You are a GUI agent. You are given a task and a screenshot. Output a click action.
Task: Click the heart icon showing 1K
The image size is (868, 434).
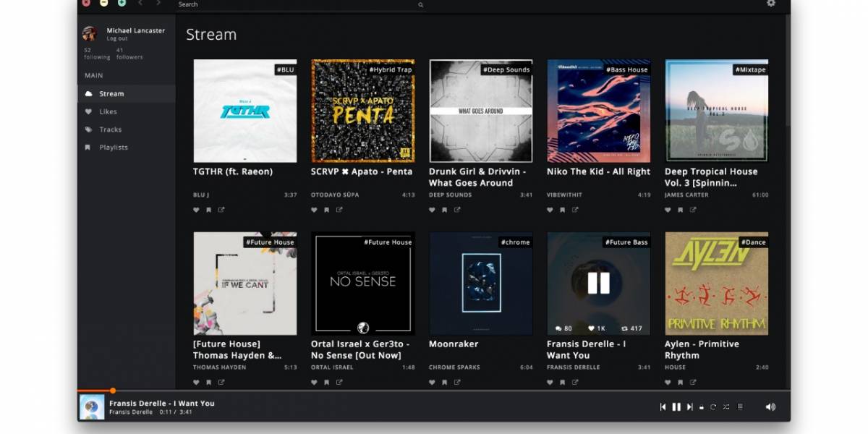click(x=592, y=328)
